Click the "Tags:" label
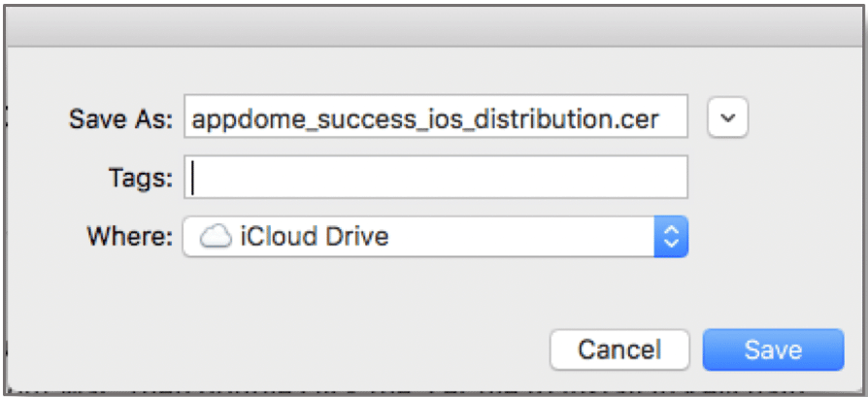Viewport: 868px width, 397px height. pyautogui.click(x=142, y=178)
